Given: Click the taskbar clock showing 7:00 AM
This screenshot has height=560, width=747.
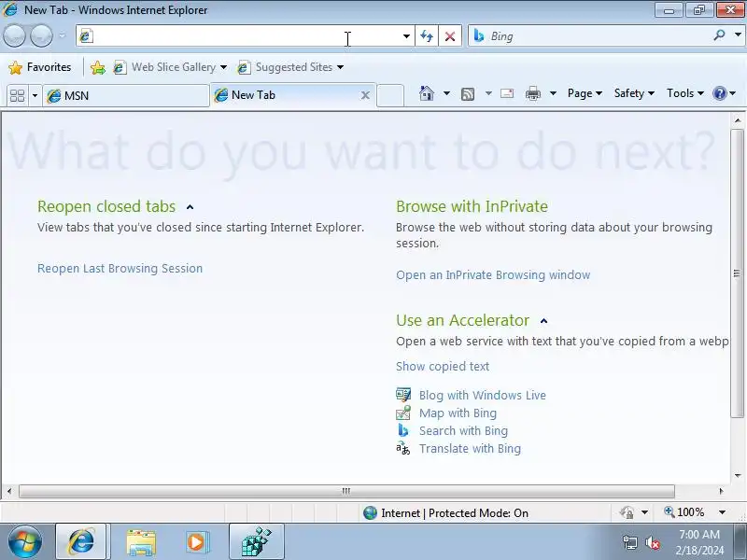Looking at the screenshot, I should pos(699,534).
